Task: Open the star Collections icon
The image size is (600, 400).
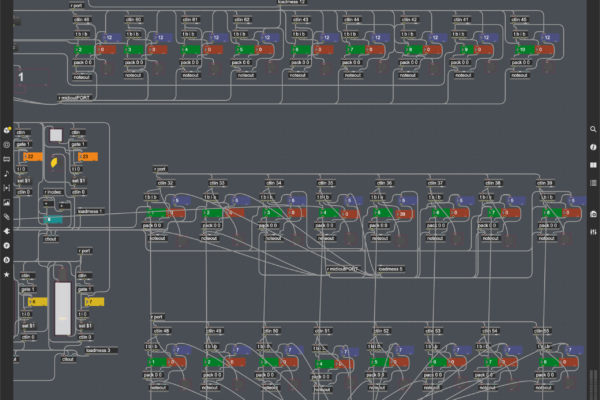Action: [x=7, y=273]
